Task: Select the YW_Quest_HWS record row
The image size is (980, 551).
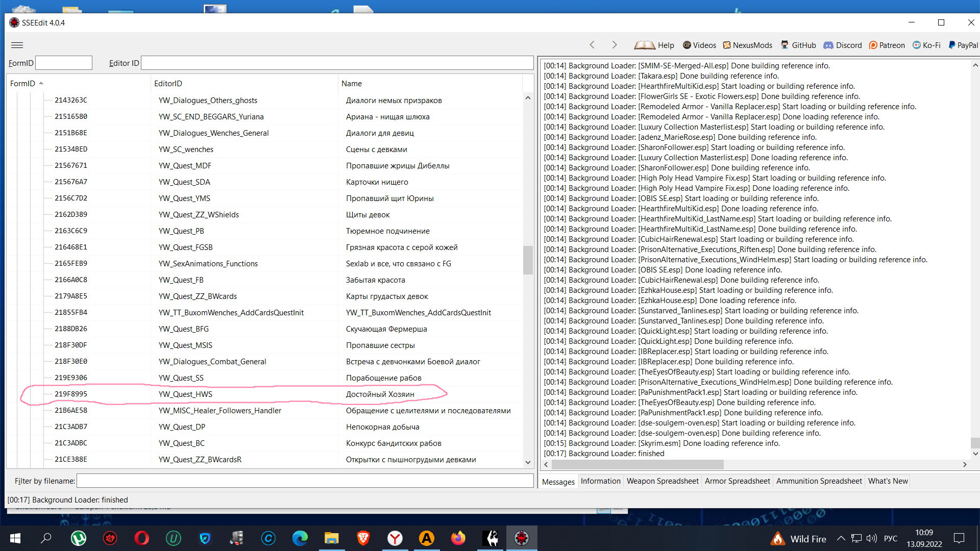Action: (x=185, y=394)
